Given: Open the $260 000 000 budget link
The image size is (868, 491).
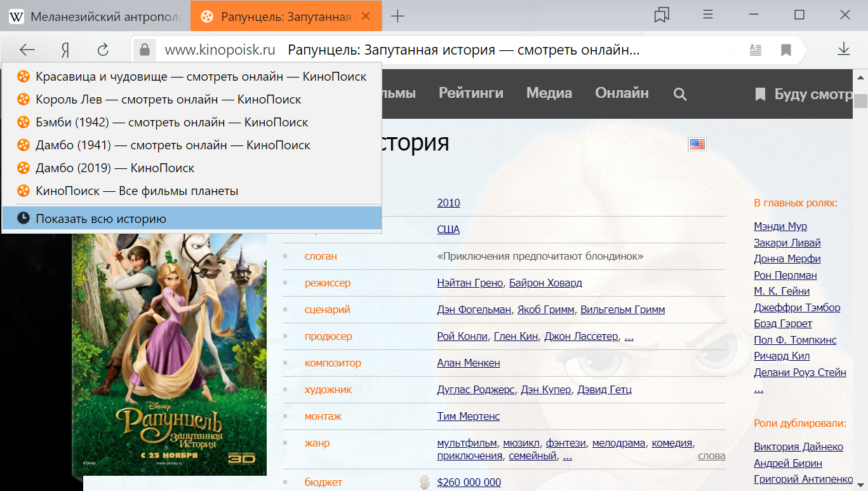Looking at the screenshot, I should [469, 483].
